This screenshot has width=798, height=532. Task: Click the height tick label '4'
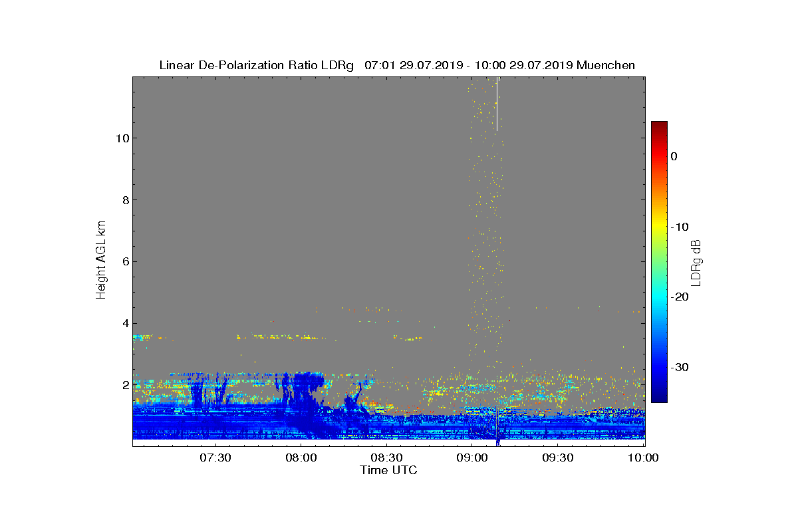click(124, 323)
